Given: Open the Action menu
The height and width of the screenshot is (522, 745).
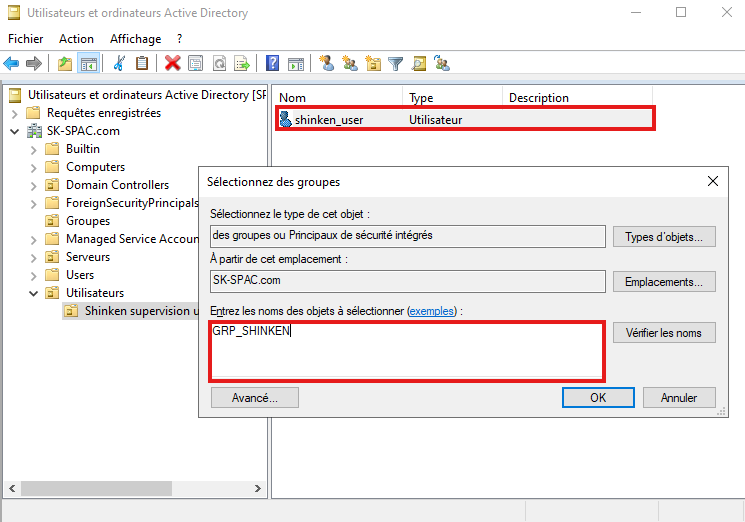Looking at the screenshot, I should click(x=76, y=39).
